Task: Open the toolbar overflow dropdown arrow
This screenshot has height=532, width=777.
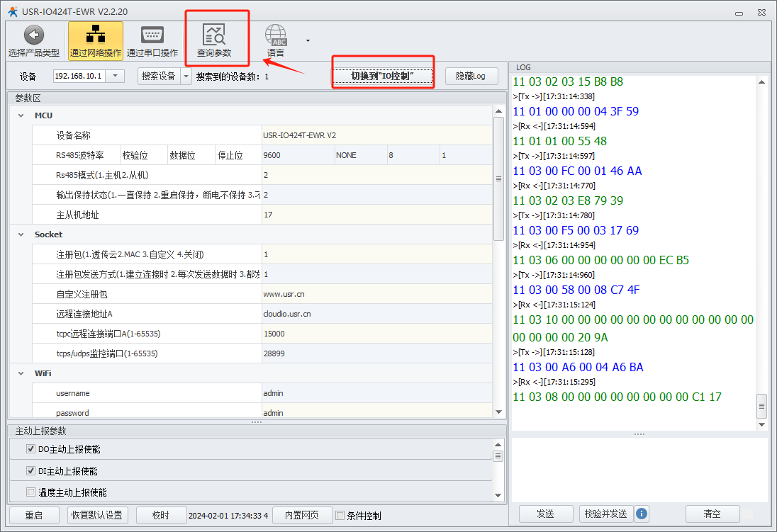Action: (x=308, y=40)
